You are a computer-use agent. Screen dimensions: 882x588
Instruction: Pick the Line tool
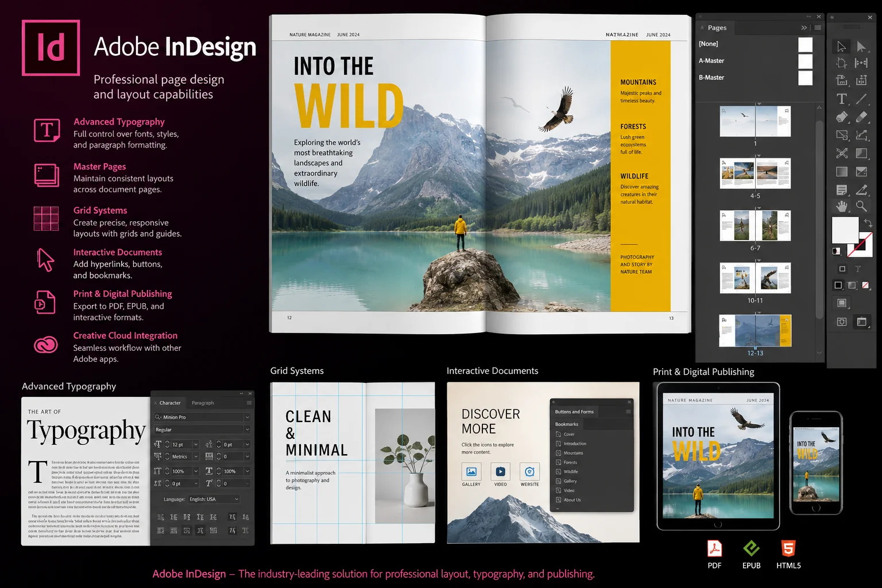coord(861,99)
